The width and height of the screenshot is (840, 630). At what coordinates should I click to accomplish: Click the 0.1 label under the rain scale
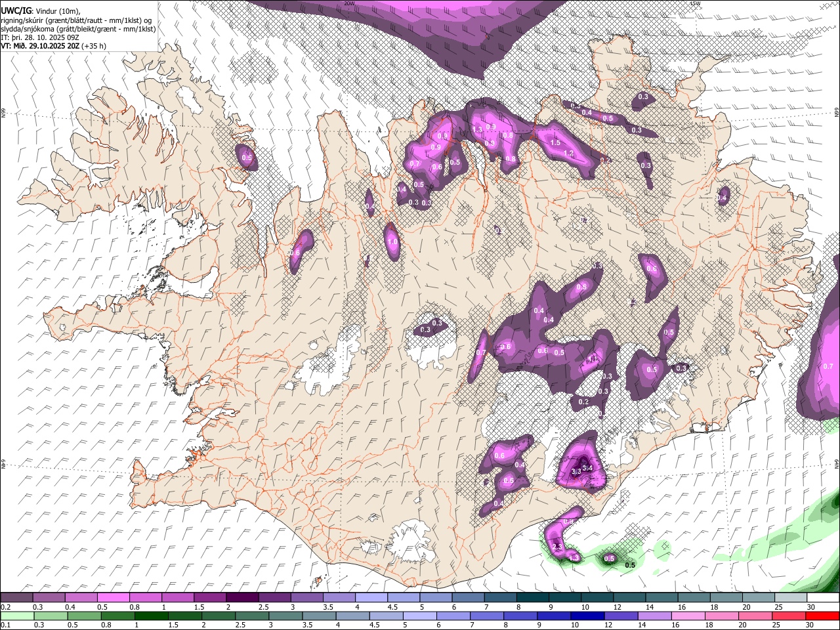pyautogui.click(x=6, y=625)
